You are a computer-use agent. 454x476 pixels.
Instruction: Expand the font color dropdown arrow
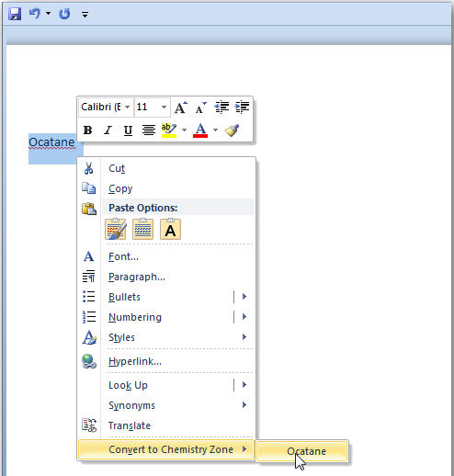[x=215, y=130]
